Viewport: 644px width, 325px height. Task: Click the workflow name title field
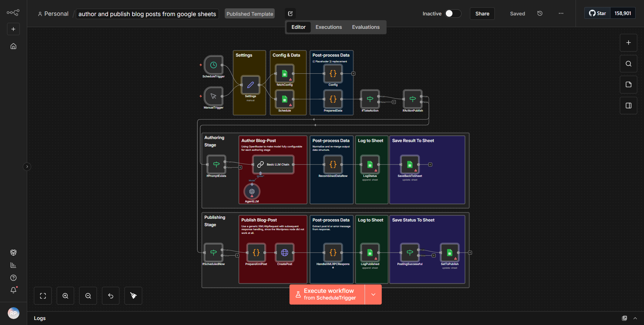click(x=147, y=14)
